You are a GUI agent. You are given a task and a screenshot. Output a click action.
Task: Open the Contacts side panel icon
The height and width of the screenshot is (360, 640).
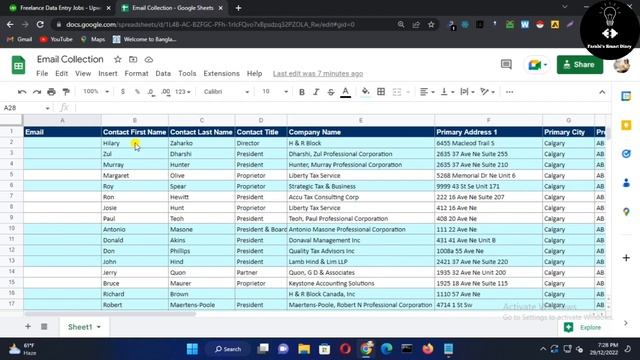coord(626,183)
